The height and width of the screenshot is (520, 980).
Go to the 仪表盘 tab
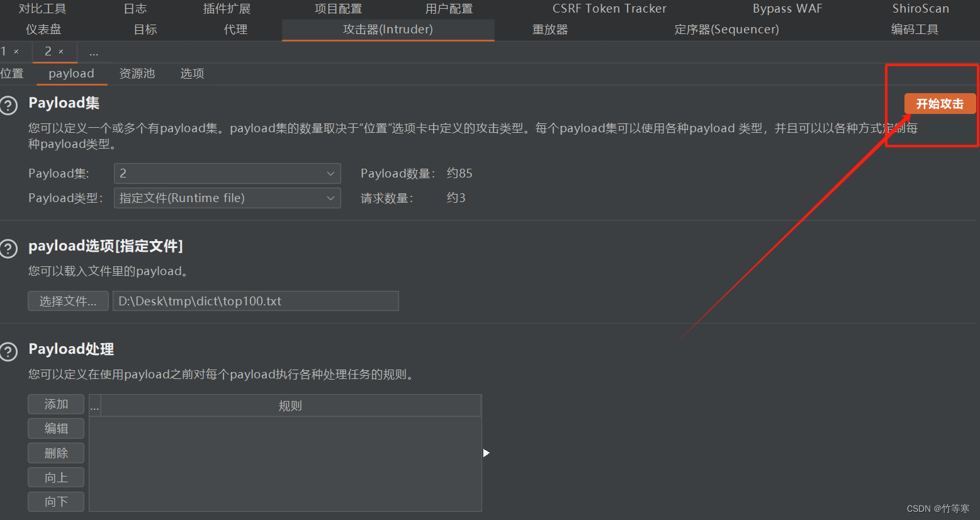[x=43, y=30]
